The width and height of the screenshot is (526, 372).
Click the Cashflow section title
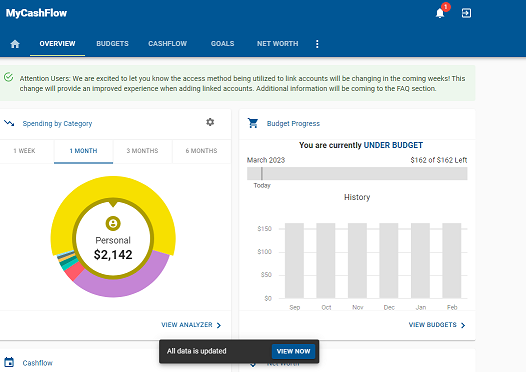pyautogui.click(x=38, y=363)
